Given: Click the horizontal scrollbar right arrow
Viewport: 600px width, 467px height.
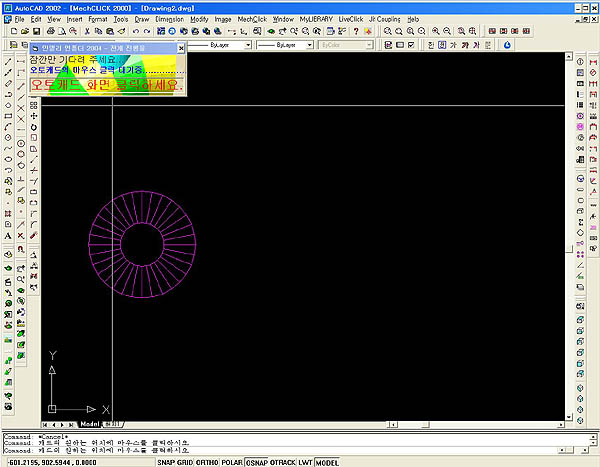Looking at the screenshot, I should tap(561, 425).
